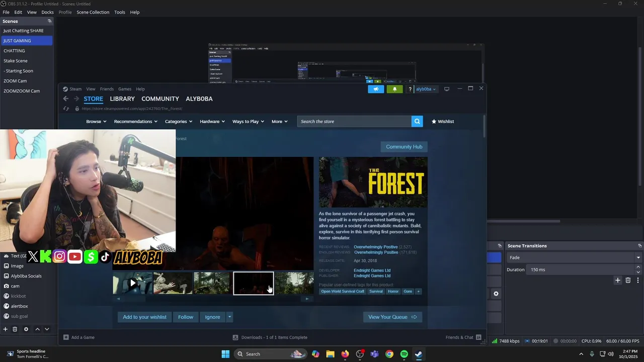Remove the selected source with the trash icon
Image resolution: width=644 pixels, height=362 pixels.
click(x=15, y=329)
